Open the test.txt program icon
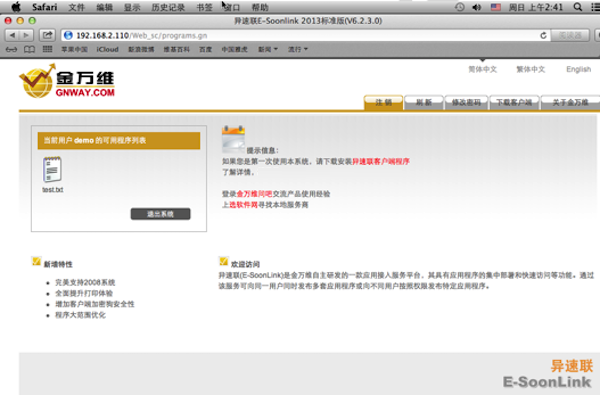This screenshot has width=600, height=395. tap(52, 170)
